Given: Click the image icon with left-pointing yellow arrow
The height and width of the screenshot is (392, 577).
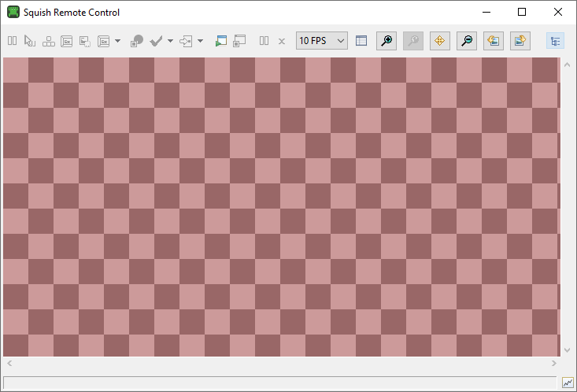Looking at the screenshot, I should (494, 41).
